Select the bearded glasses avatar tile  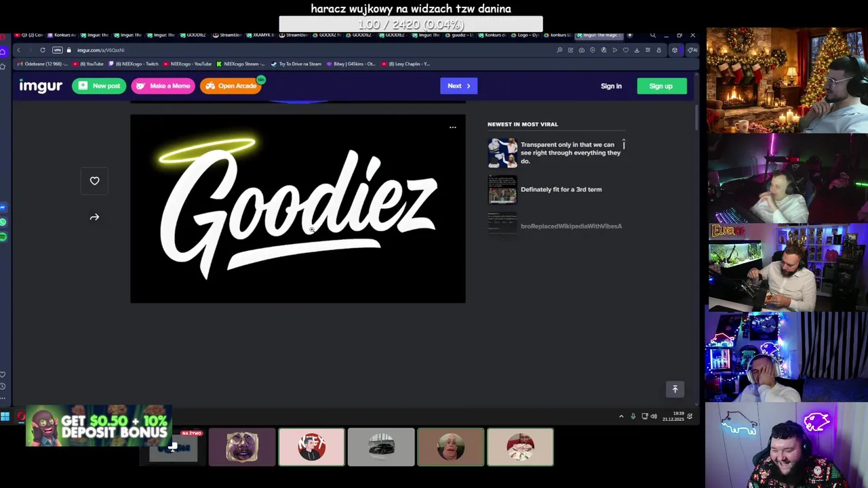(242, 447)
